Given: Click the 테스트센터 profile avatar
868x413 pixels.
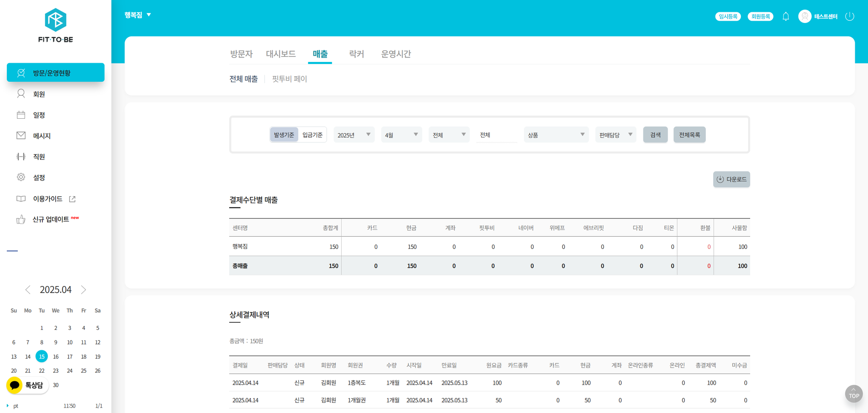Looking at the screenshot, I should [804, 17].
